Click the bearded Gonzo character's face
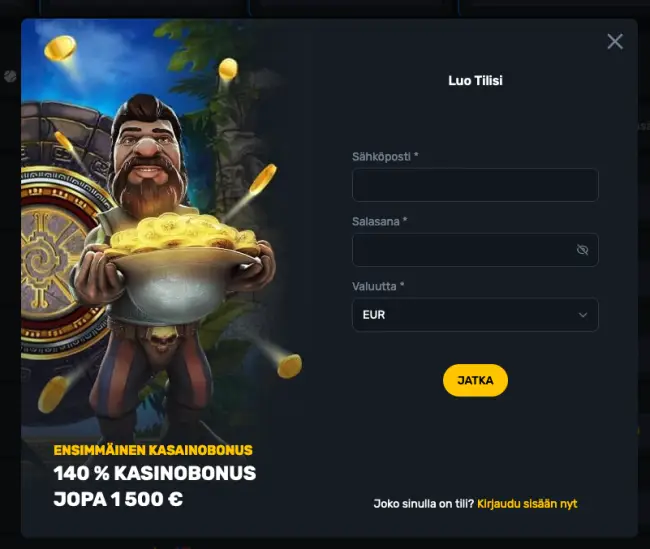This screenshot has height=549, width=650. pyautogui.click(x=148, y=151)
